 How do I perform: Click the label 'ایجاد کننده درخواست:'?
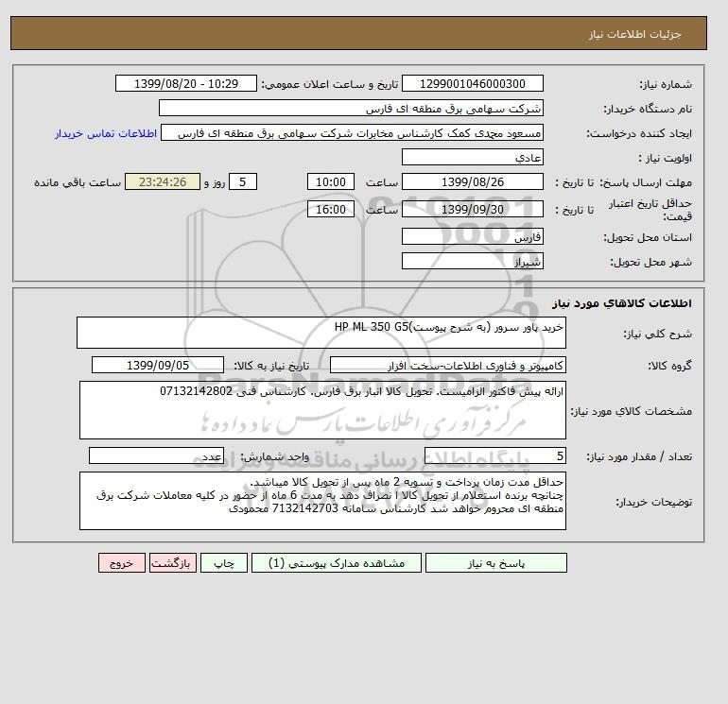tap(639, 133)
